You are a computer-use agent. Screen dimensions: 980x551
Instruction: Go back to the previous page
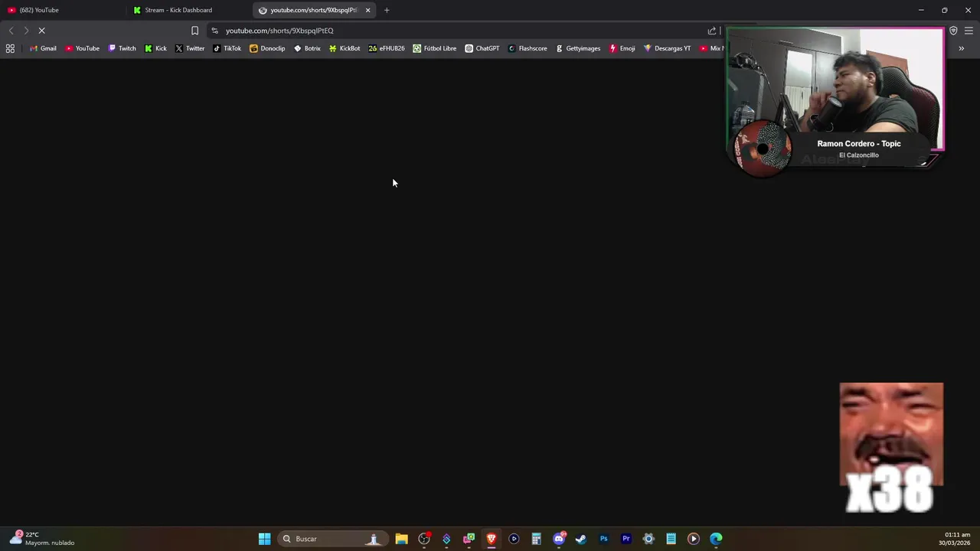click(11, 31)
